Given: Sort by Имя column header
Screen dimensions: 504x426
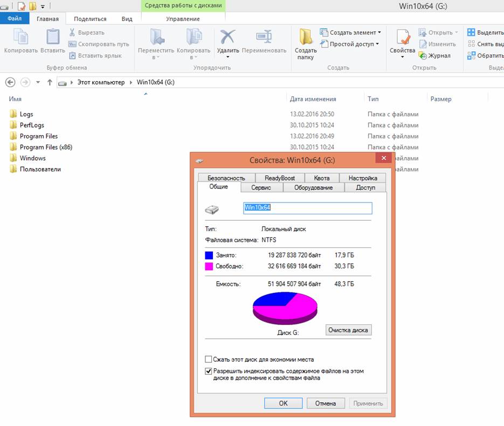Looking at the screenshot, I should [15, 99].
